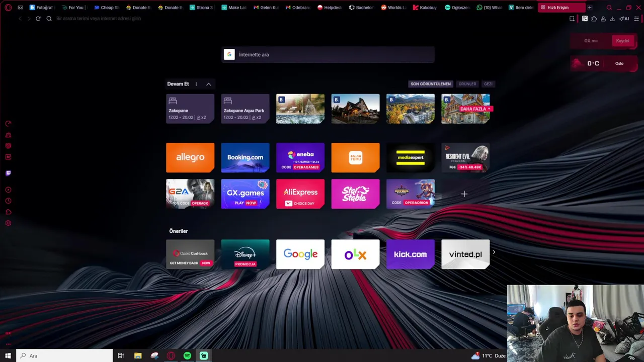This screenshot has width=644, height=362.
Task: Show more suggestions with right arrow
Action: click(494, 252)
